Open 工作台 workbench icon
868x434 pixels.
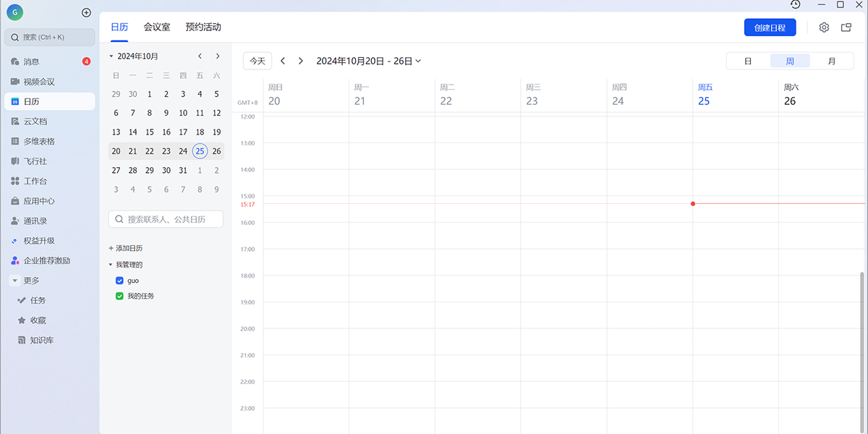(15, 181)
